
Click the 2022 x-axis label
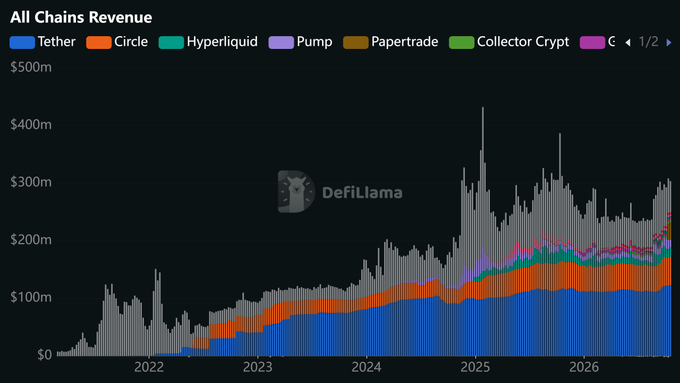149,367
